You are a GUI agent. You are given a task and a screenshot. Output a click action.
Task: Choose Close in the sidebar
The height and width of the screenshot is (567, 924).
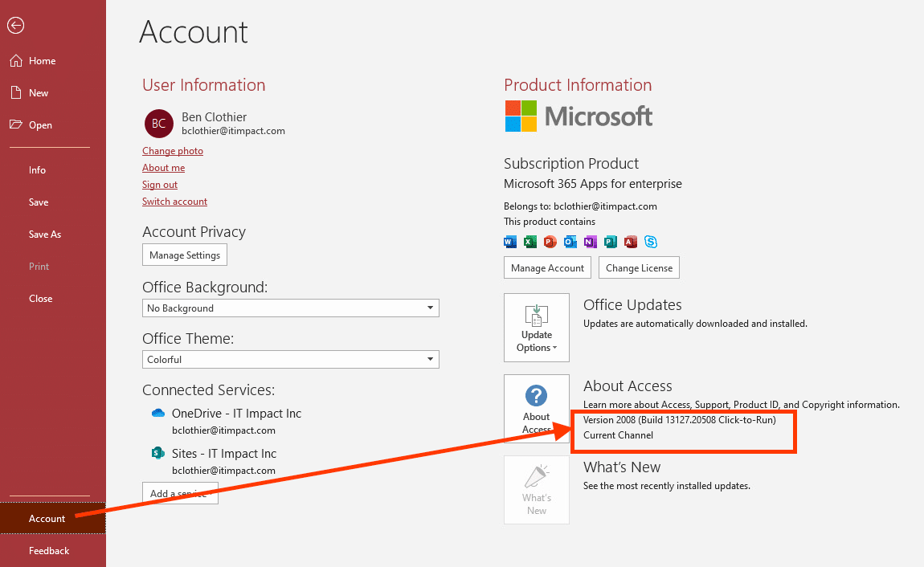(x=41, y=299)
